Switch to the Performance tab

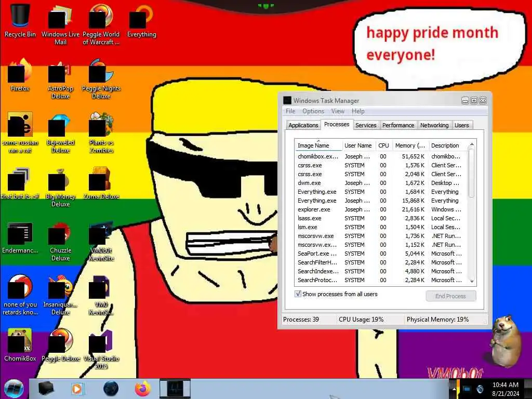(398, 125)
